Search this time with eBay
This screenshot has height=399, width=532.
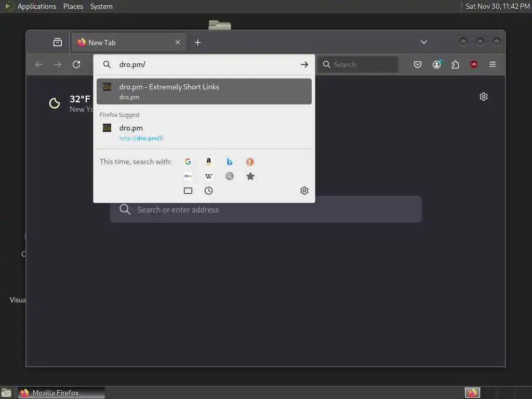coord(188,176)
